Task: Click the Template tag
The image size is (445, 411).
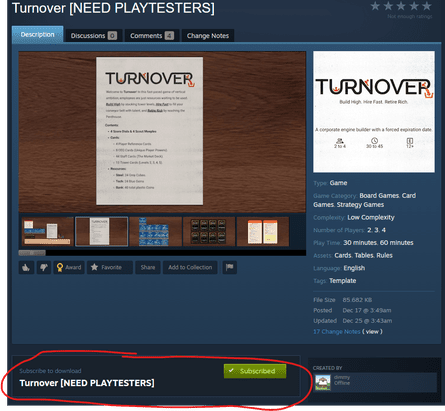Action: (342, 281)
